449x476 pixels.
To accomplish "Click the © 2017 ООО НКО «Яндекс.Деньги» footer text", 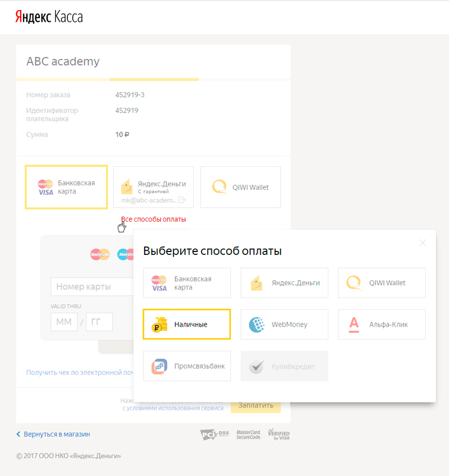I will [x=68, y=456].
